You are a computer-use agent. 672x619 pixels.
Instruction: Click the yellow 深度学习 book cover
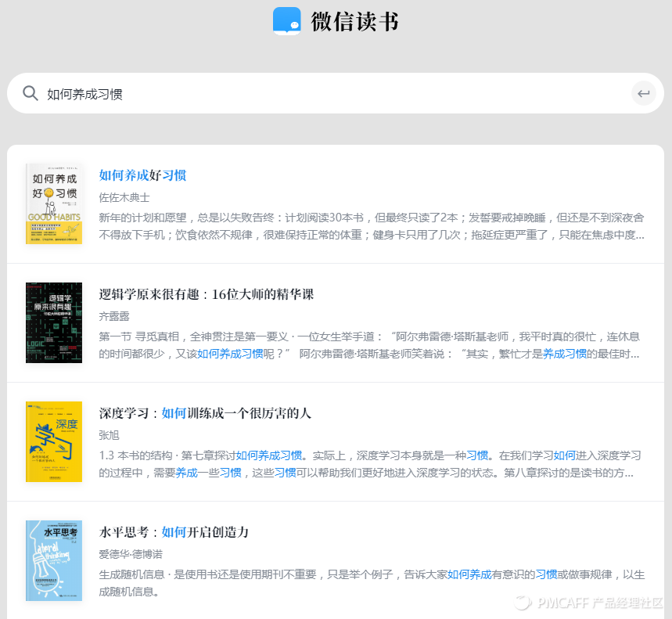pyautogui.click(x=54, y=441)
